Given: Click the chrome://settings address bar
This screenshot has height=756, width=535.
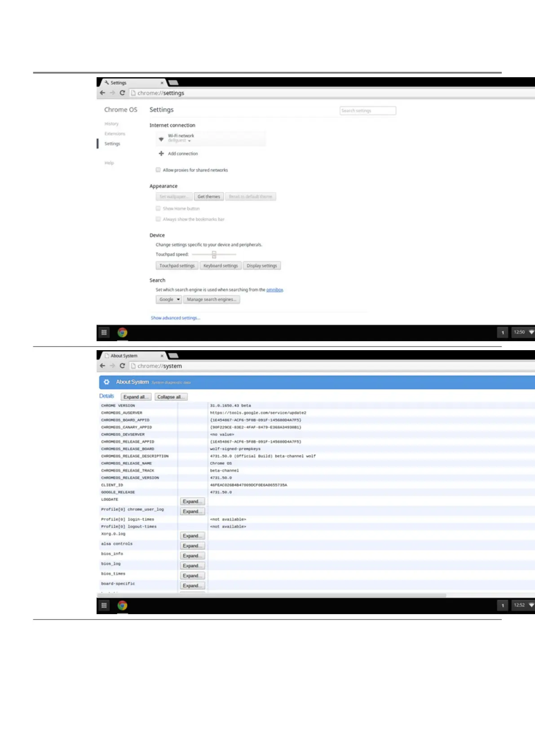Looking at the screenshot, I should click(332, 93).
